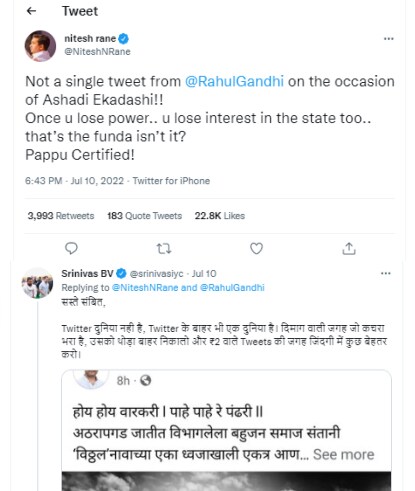This screenshot has height=491, width=415.
Task: Open the 6:43 PM Jul 10, 2022 timestamp
Action: pos(74,181)
